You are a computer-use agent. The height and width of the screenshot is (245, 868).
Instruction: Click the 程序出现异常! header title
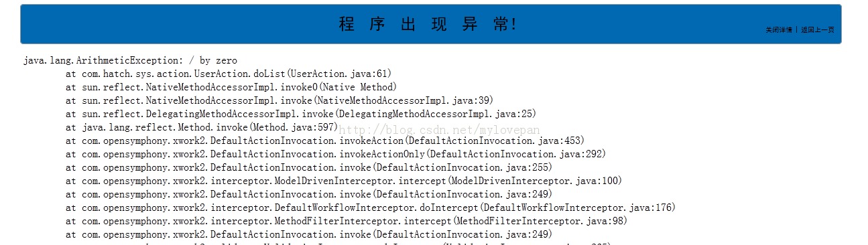coord(429,25)
